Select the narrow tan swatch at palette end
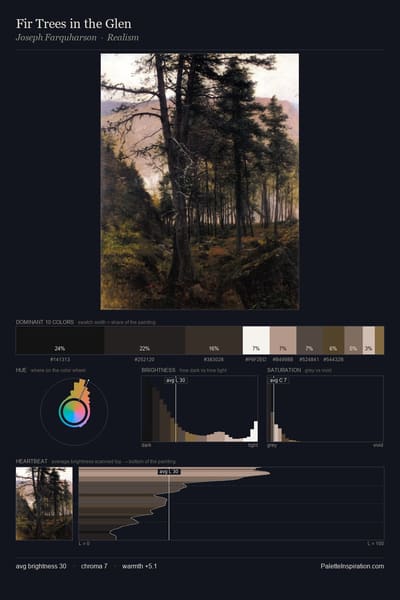400x600 pixels. coord(379,340)
